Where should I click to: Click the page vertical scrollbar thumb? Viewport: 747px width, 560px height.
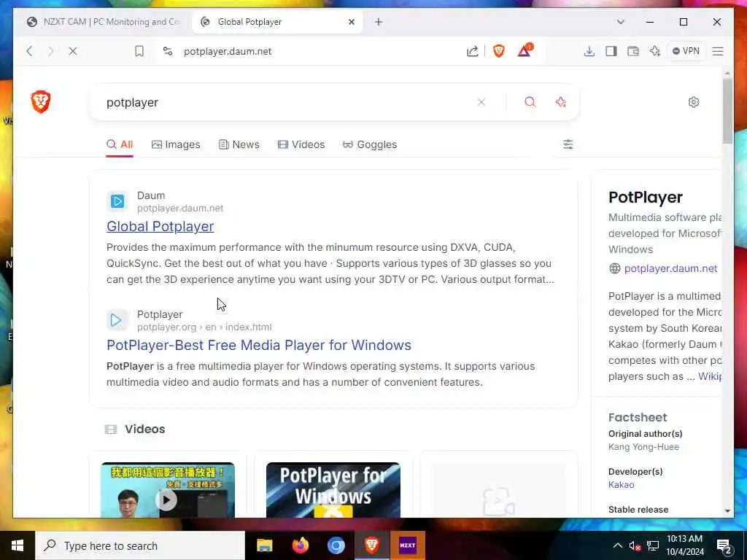(727, 111)
